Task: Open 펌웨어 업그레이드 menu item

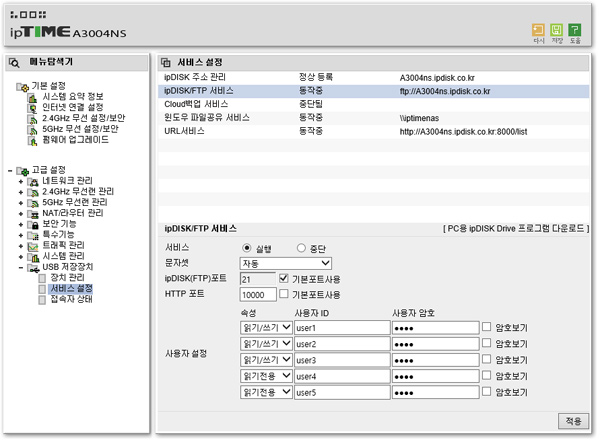Action: (75, 140)
